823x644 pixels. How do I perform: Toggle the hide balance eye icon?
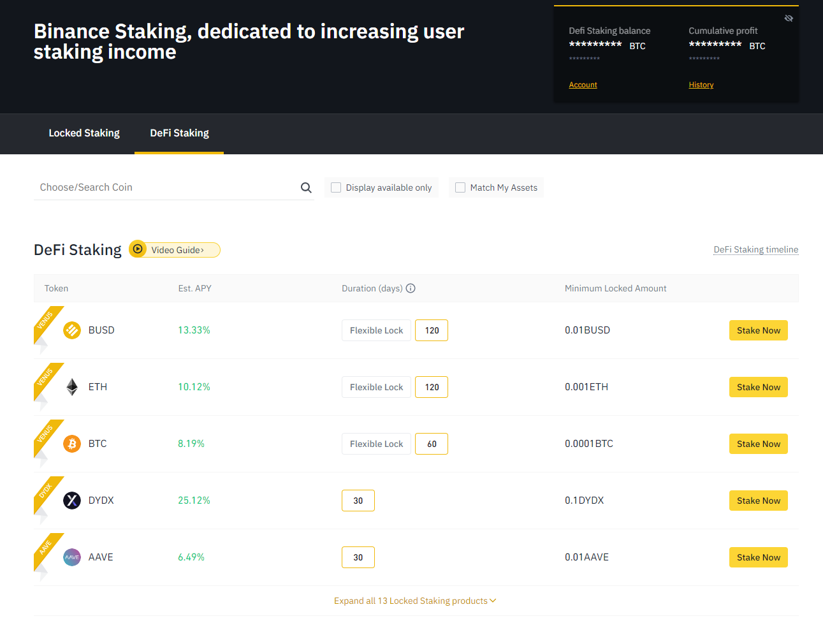pos(789,18)
